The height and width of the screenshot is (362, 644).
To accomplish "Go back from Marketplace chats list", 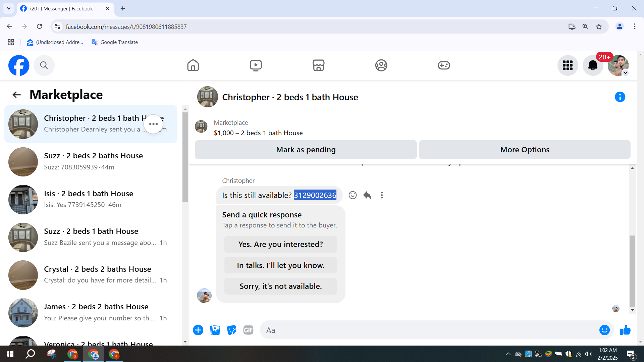I will click(x=16, y=95).
